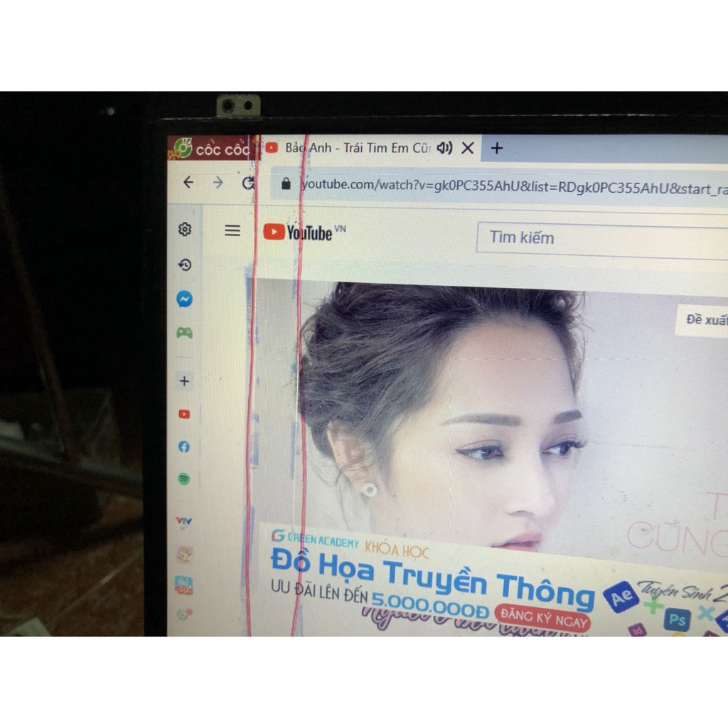Add a new sidebar shortcut with plus
728x728 pixels.
(x=185, y=381)
